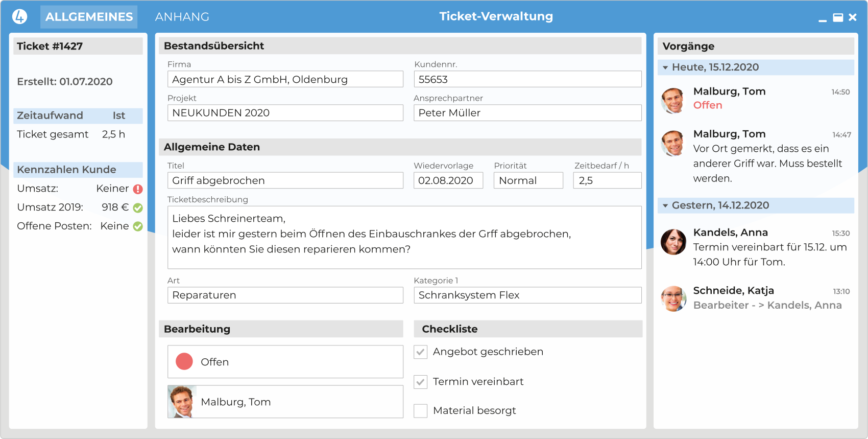Click Tom Malburg's avatar on the 14:50 entry
Image resolution: width=868 pixels, height=439 pixels.
pyautogui.click(x=673, y=100)
